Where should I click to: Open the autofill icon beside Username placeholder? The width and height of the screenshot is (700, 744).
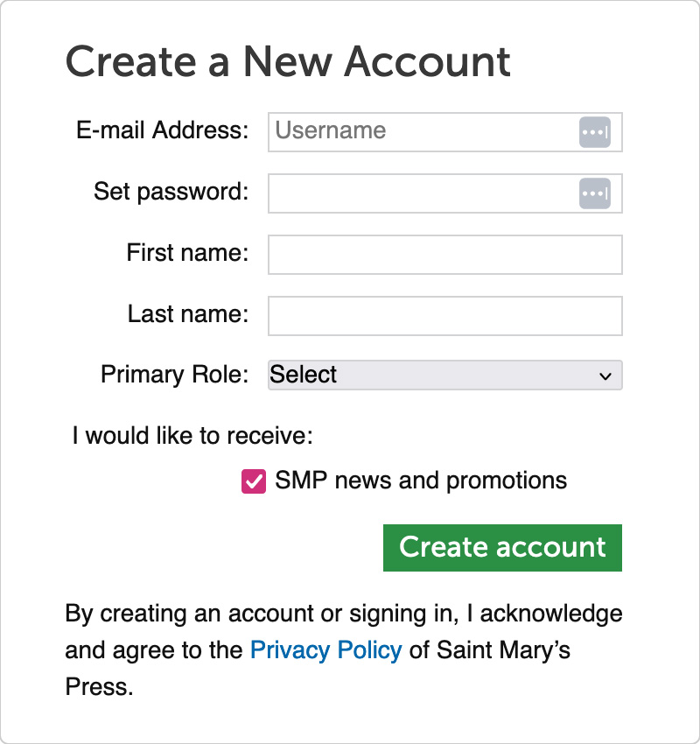tap(595, 131)
